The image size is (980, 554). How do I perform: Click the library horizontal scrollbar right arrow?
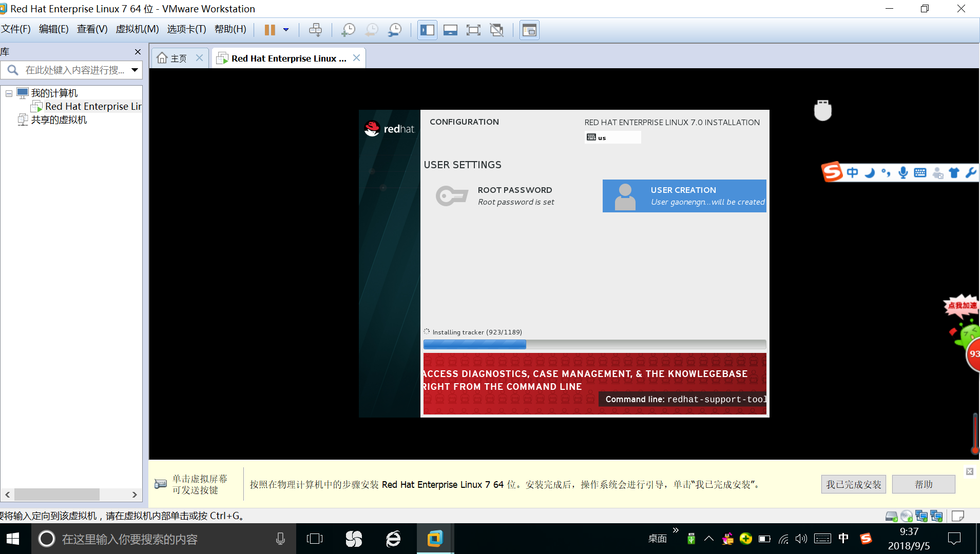[134, 494]
